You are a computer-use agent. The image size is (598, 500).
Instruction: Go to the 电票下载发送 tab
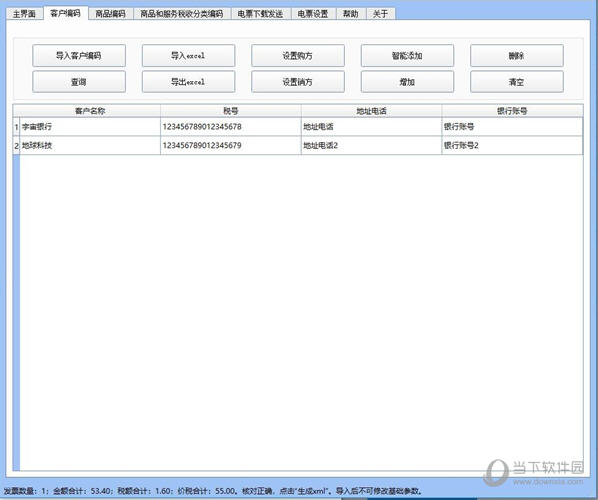pos(260,14)
